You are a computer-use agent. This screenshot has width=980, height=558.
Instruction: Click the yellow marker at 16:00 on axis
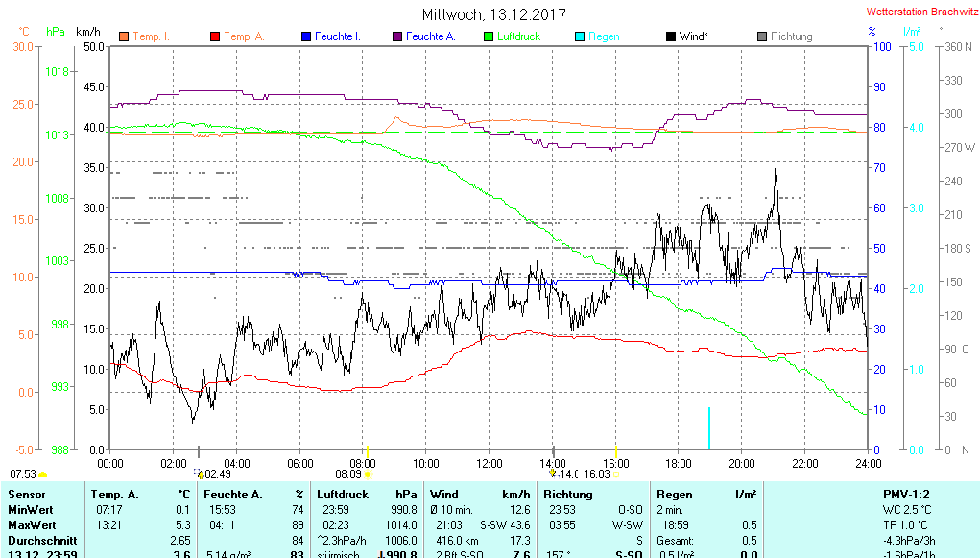(616, 450)
